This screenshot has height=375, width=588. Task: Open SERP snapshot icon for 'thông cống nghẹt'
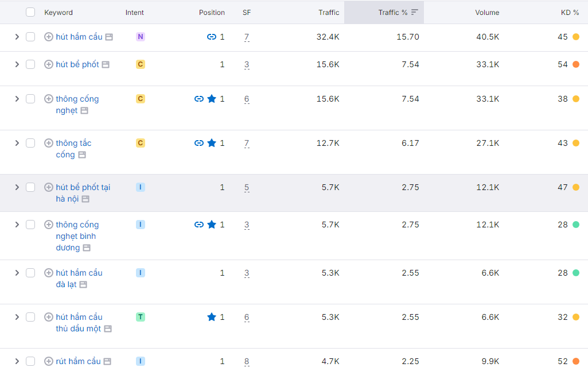[x=84, y=110]
